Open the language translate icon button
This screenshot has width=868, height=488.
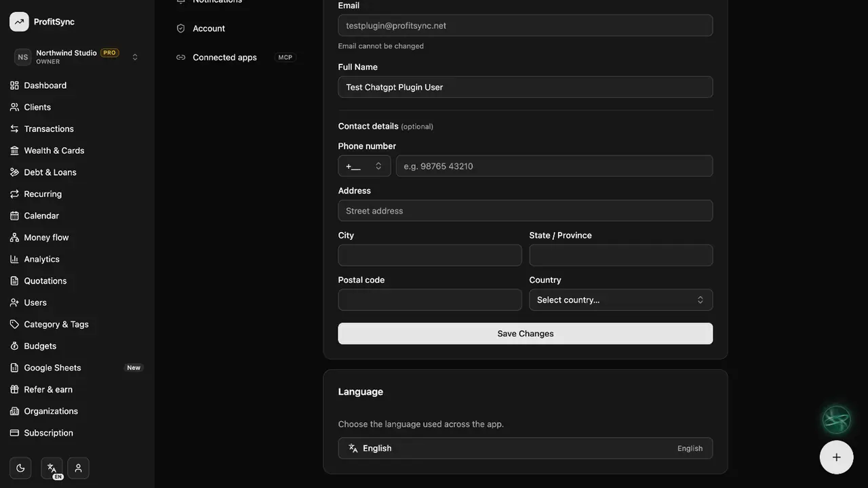point(52,468)
